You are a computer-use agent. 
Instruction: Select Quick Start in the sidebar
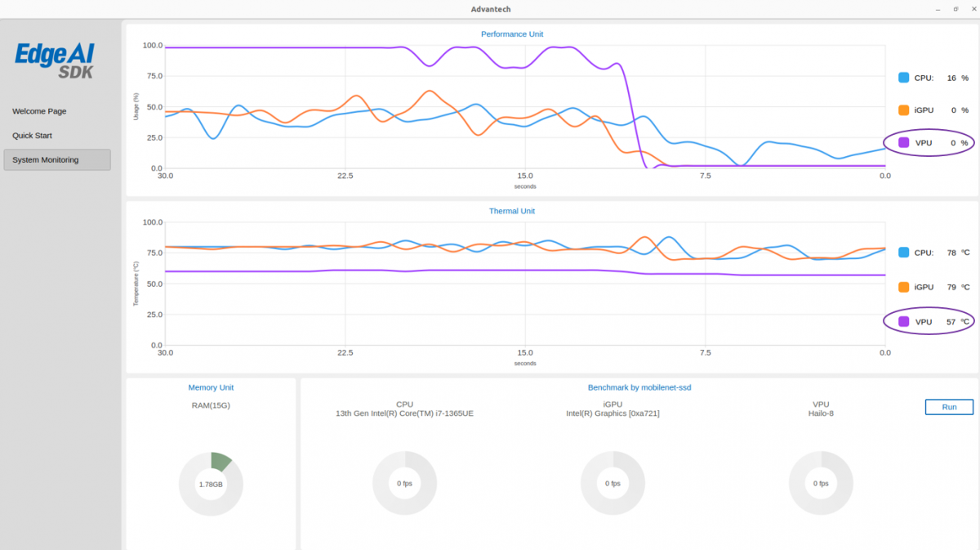[32, 136]
